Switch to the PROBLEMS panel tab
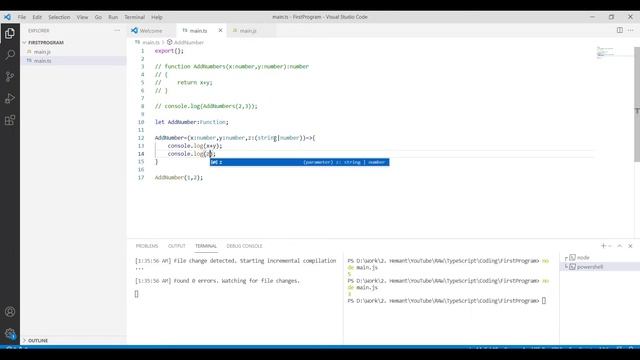This screenshot has width=640, height=360. (147, 246)
